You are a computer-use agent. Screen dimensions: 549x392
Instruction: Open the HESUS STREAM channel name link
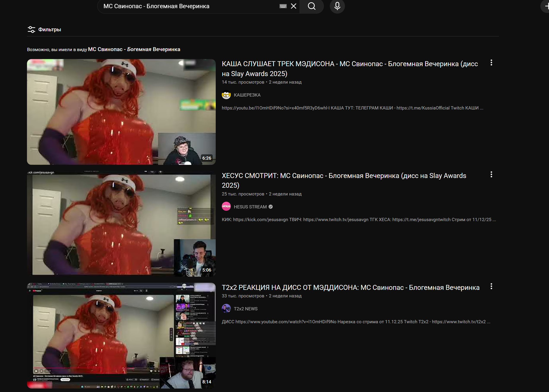pyautogui.click(x=250, y=207)
